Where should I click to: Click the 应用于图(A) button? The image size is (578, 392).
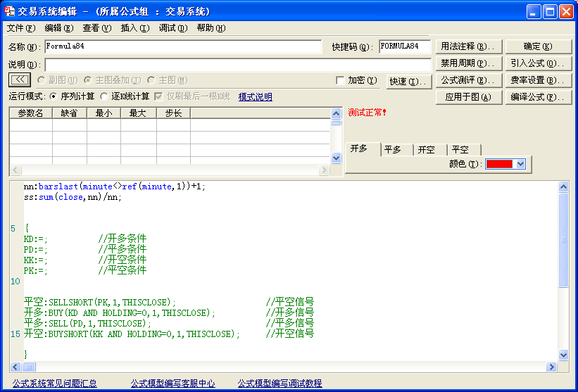coord(469,97)
